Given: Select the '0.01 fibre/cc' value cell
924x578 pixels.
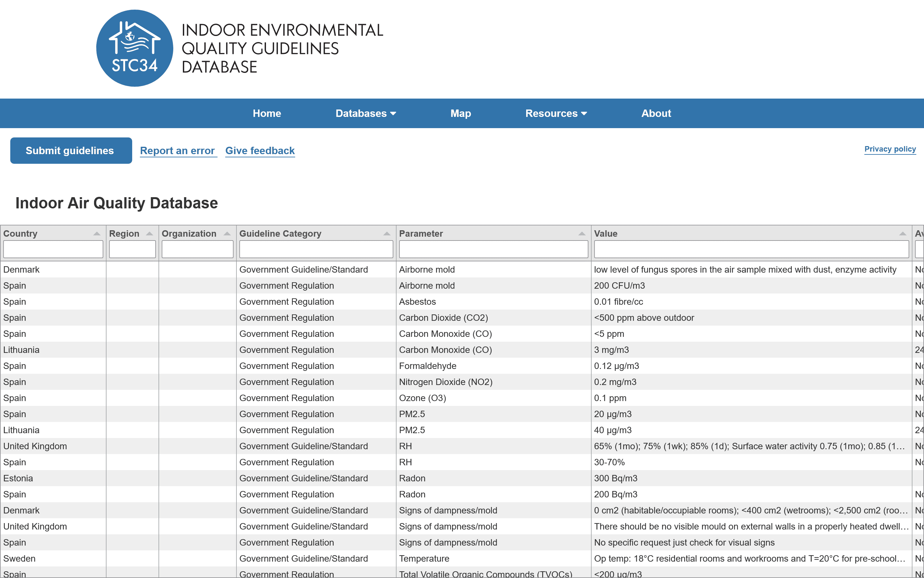Looking at the screenshot, I should coord(751,302).
